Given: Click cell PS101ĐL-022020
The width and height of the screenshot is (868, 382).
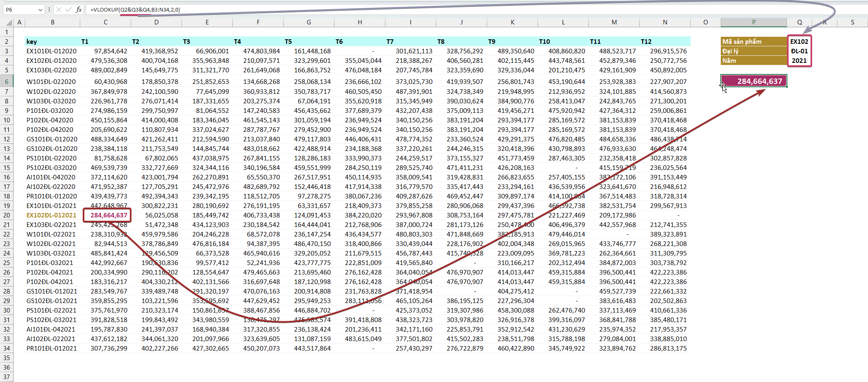Looking at the screenshot, I should tap(53, 158).
